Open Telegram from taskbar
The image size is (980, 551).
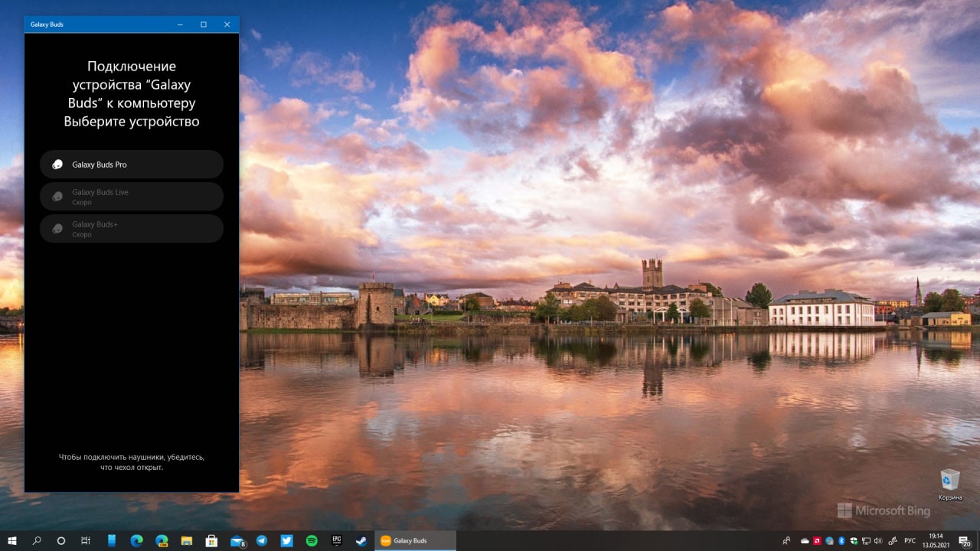(x=262, y=540)
